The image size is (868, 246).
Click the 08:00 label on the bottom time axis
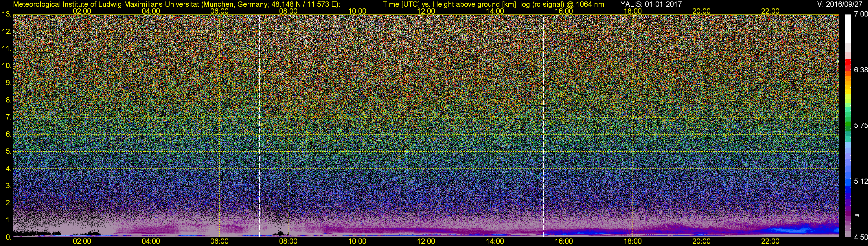coord(288,242)
